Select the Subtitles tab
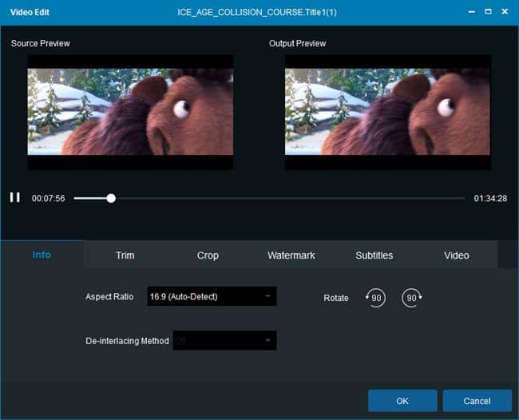The image size is (519, 420). click(374, 256)
